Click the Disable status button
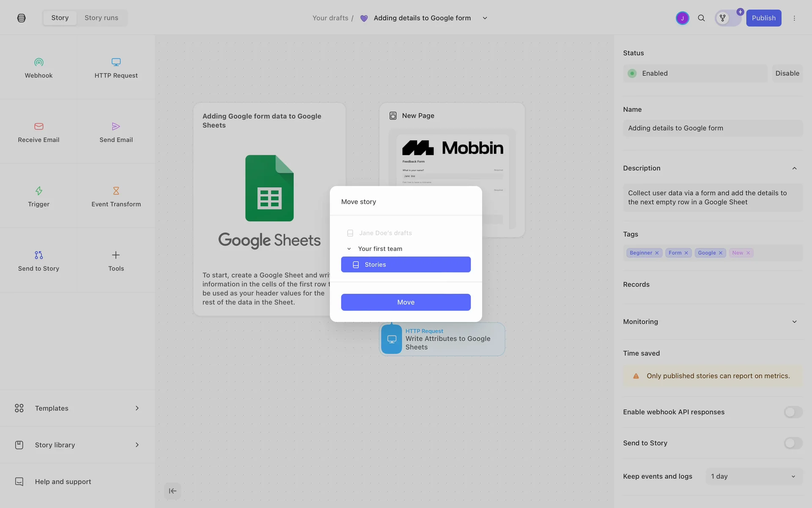812x508 pixels. click(787, 73)
